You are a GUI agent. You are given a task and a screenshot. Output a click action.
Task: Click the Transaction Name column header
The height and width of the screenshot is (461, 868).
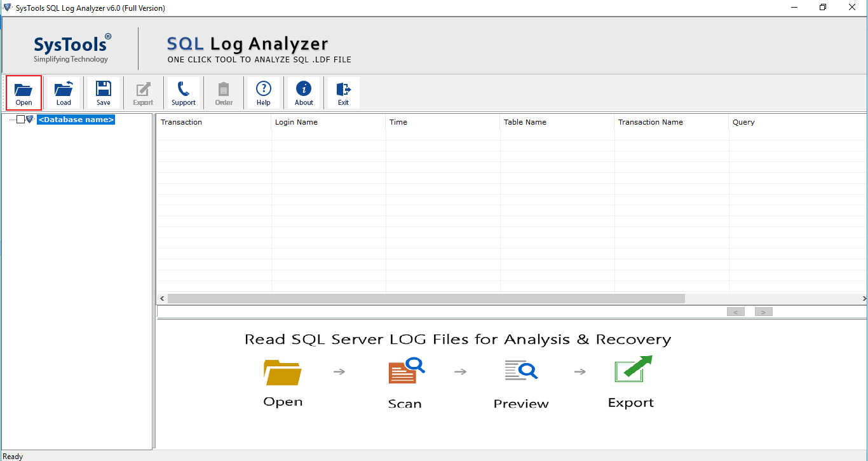pyautogui.click(x=672, y=122)
